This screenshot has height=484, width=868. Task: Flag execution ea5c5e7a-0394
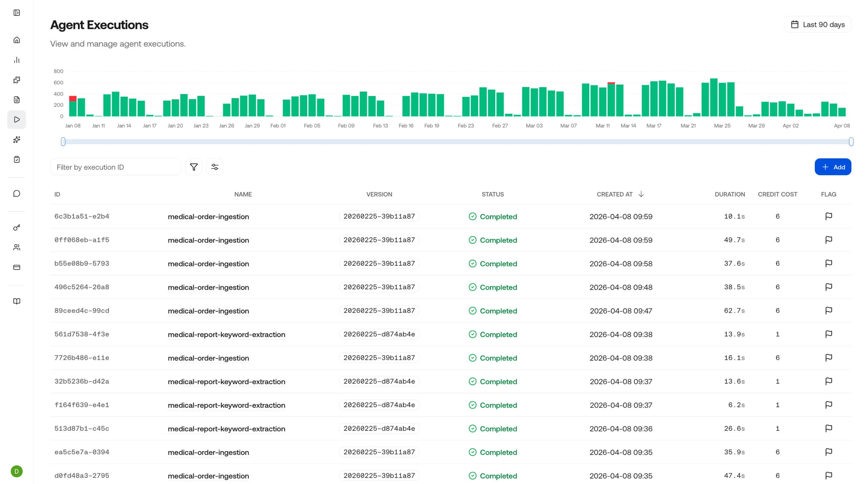[829, 452]
